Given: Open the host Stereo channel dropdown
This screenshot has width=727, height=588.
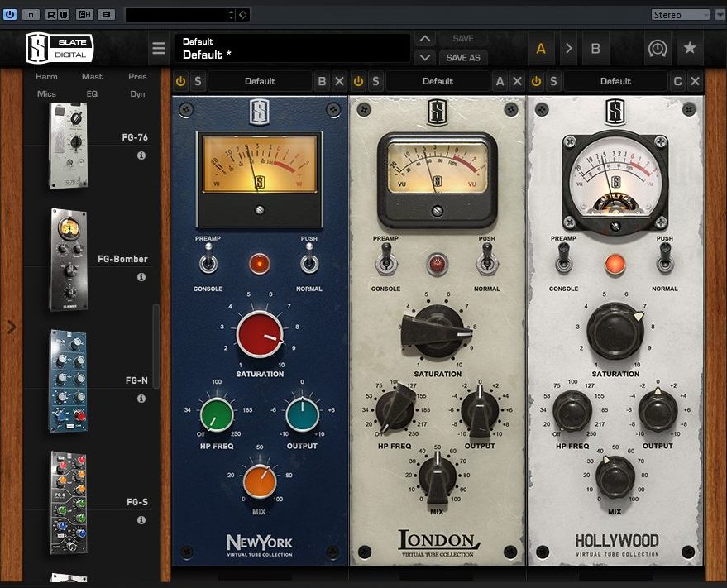Looking at the screenshot, I should pyautogui.click(x=680, y=14).
